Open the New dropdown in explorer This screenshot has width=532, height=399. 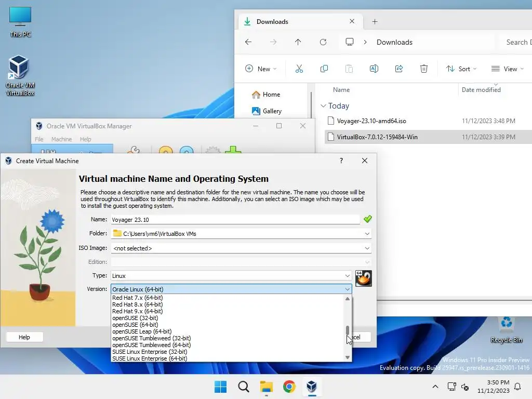pyautogui.click(x=261, y=69)
